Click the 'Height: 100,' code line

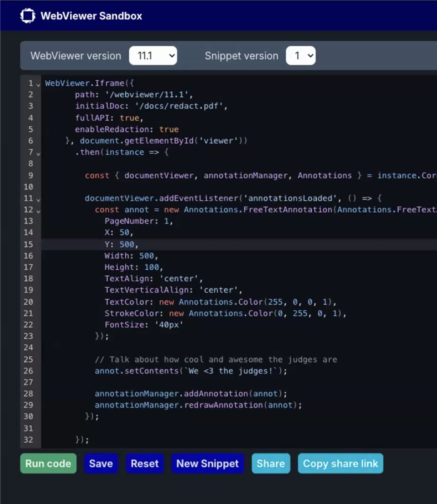point(134,267)
